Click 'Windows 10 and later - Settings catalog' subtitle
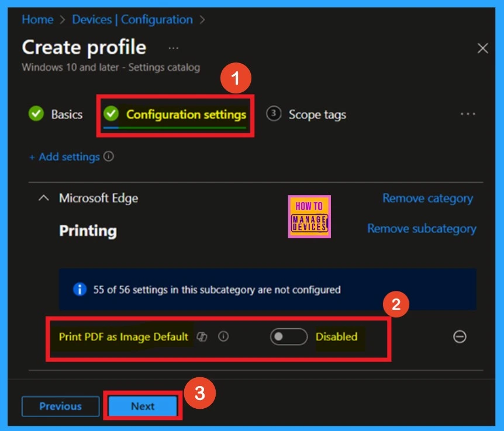The height and width of the screenshot is (431, 504). 111,67
